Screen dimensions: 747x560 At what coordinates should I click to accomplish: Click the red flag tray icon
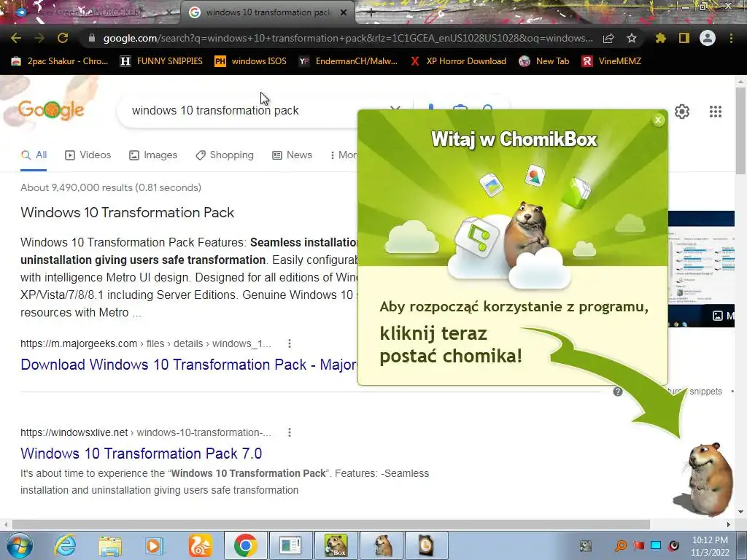tap(638, 545)
